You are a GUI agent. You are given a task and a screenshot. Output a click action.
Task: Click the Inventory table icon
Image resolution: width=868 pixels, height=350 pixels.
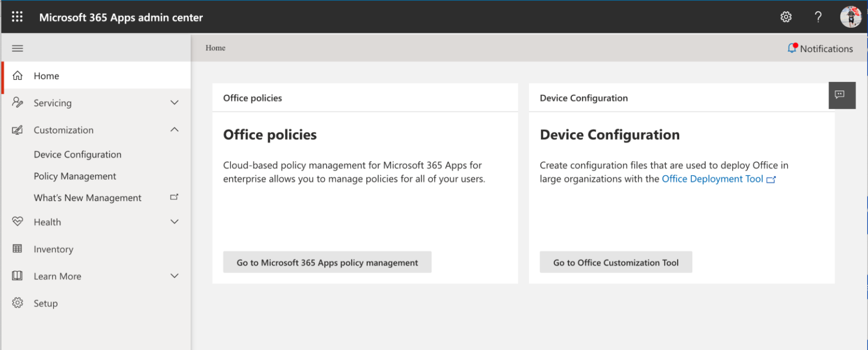point(18,249)
